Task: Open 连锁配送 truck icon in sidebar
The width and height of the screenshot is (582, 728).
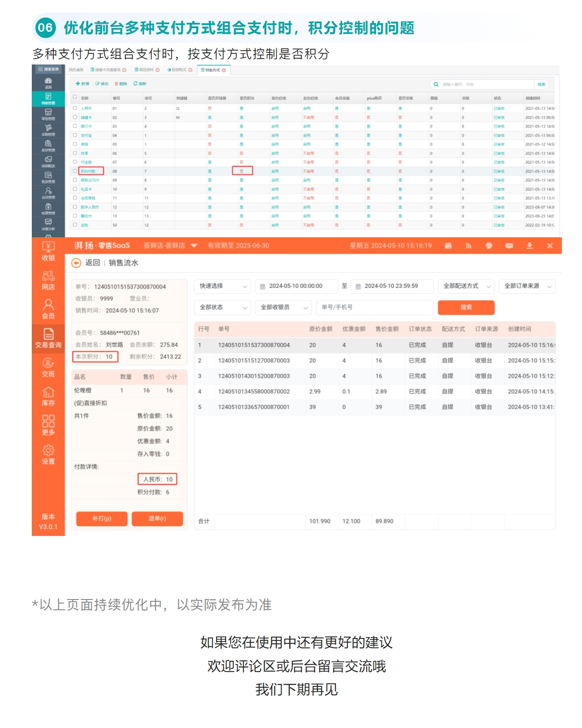Action: 48,162
